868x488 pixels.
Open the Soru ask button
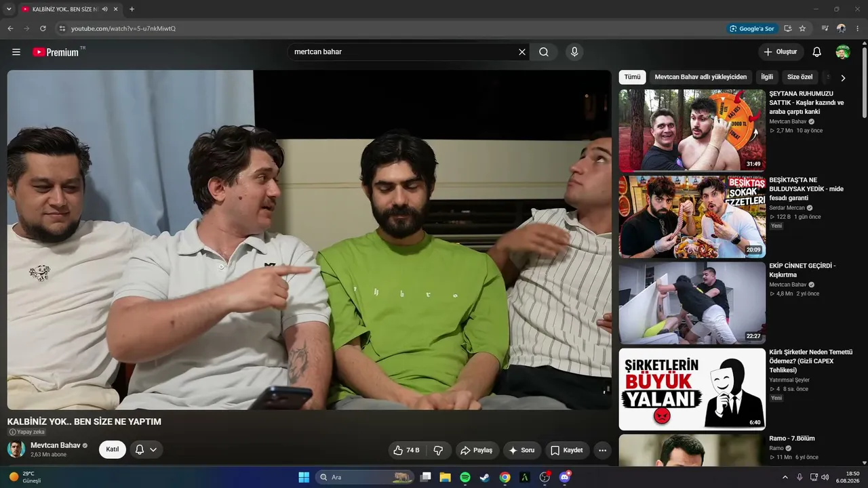click(x=521, y=450)
